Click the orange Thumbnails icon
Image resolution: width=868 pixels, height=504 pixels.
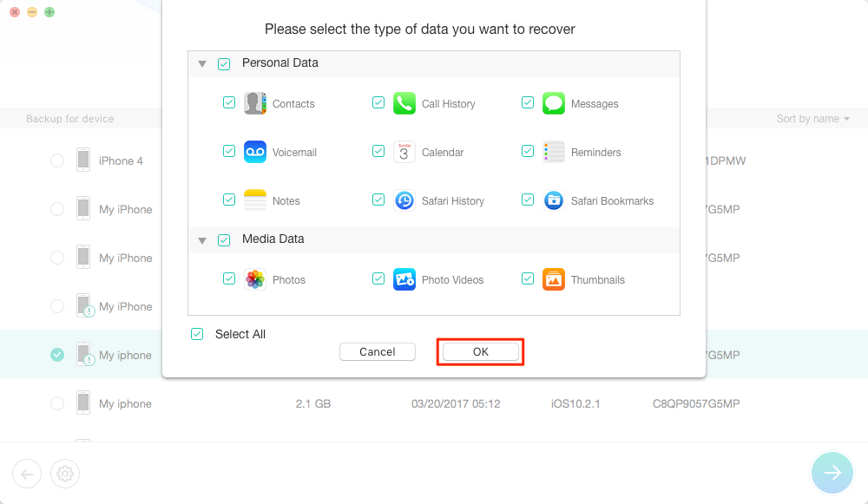click(554, 279)
